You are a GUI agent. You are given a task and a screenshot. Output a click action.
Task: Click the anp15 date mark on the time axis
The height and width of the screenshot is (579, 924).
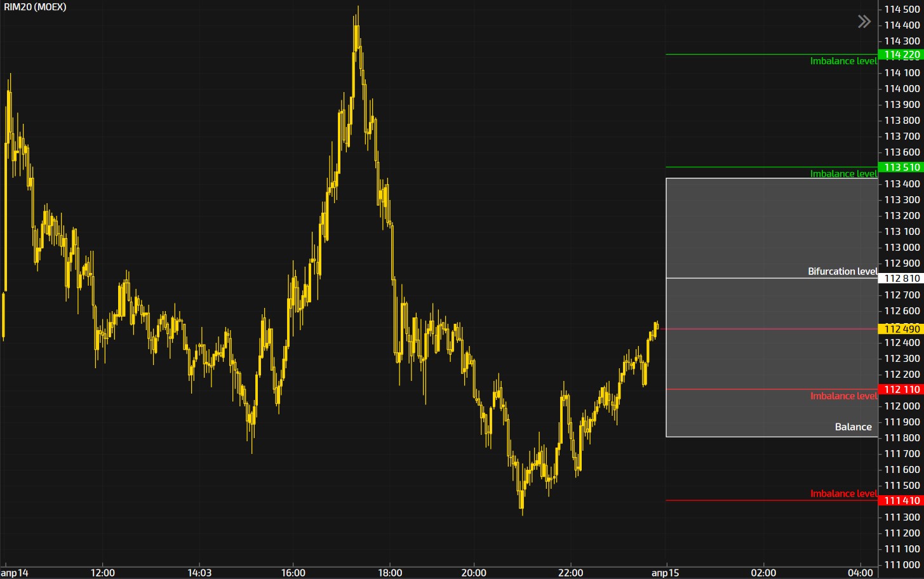(665, 573)
